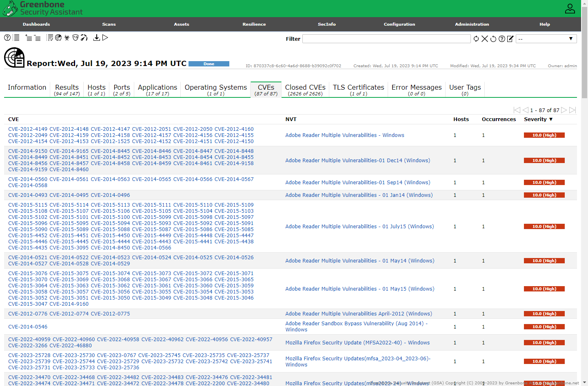Open the user account icon

(570, 9)
